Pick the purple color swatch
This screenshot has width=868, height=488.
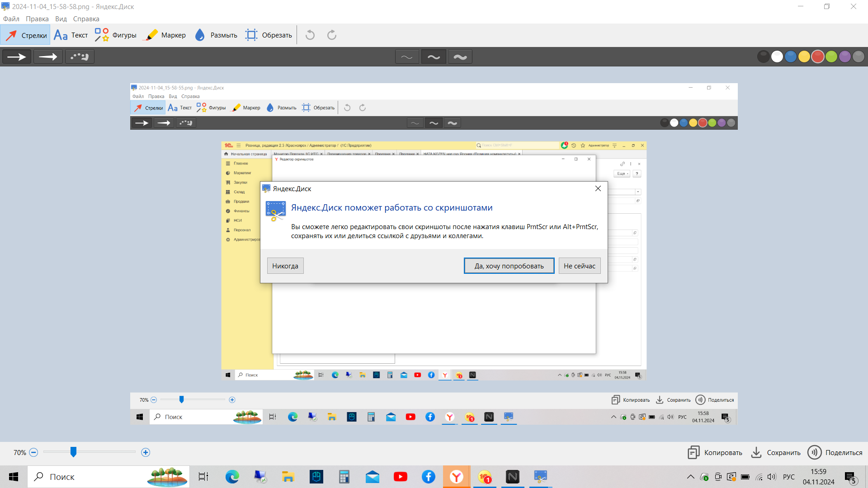[845, 56]
